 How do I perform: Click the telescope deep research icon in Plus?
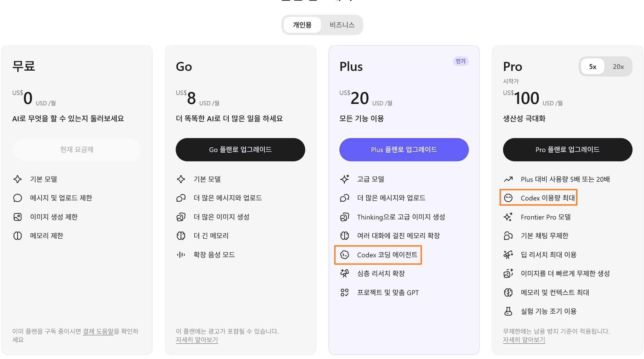345,273
